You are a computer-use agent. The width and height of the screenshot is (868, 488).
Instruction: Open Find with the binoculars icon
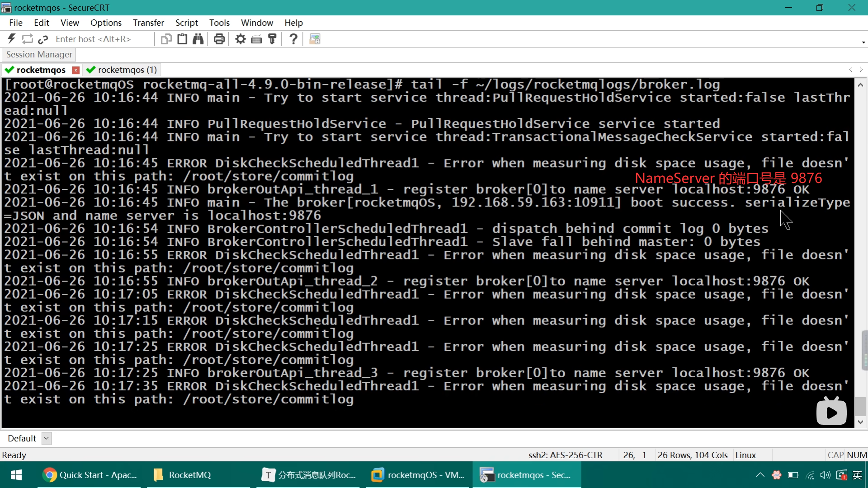[x=198, y=39]
